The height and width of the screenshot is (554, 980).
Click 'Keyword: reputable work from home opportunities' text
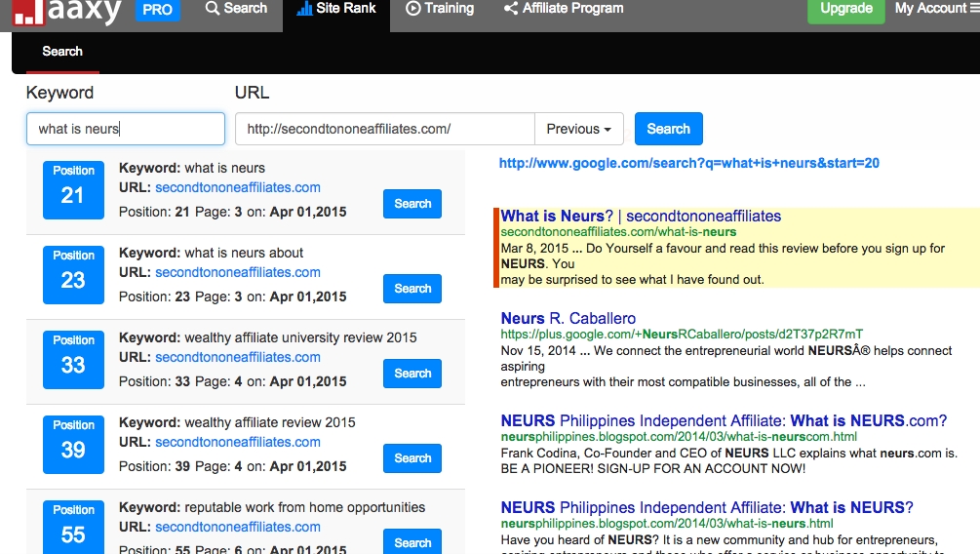click(x=272, y=507)
